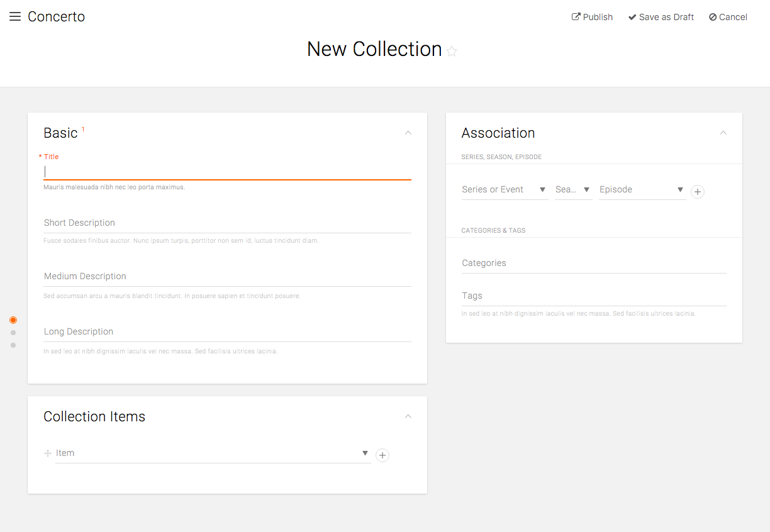This screenshot has width=770, height=532.
Task: Open the Season dropdown
Action: pyautogui.click(x=573, y=189)
